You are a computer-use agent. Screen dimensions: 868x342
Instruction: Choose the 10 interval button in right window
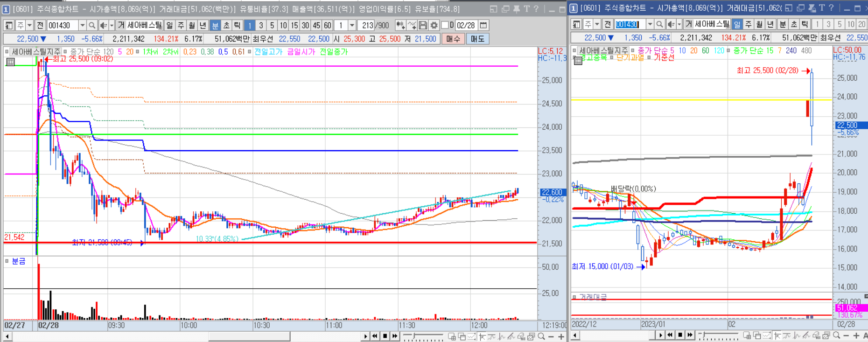pos(851,24)
